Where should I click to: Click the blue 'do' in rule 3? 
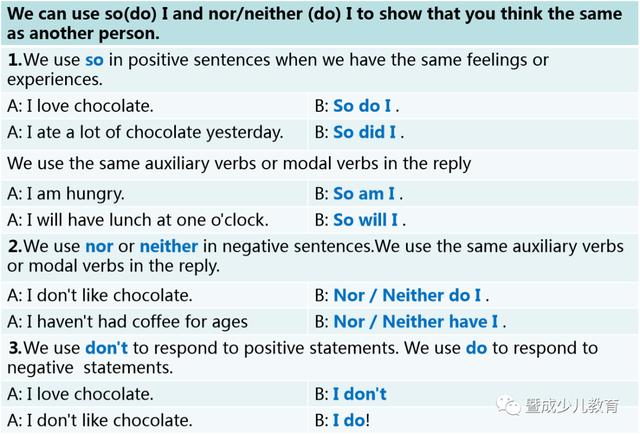[x=476, y=348]
